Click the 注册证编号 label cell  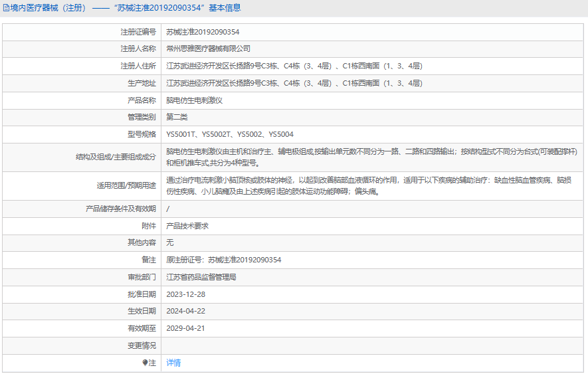pyautogui.click(x=82, y=33)
